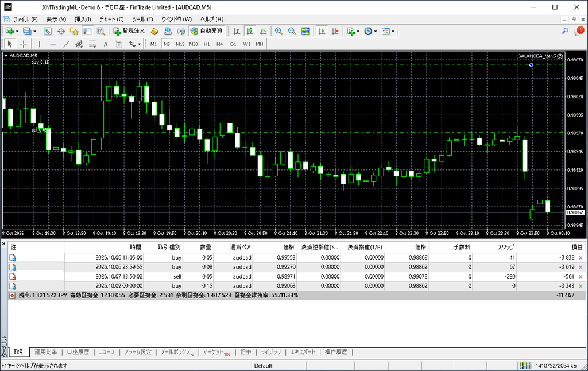The image size is (588, 371).
Task: Toggle the Data Window crosshair-target icon
Action: 61,31
